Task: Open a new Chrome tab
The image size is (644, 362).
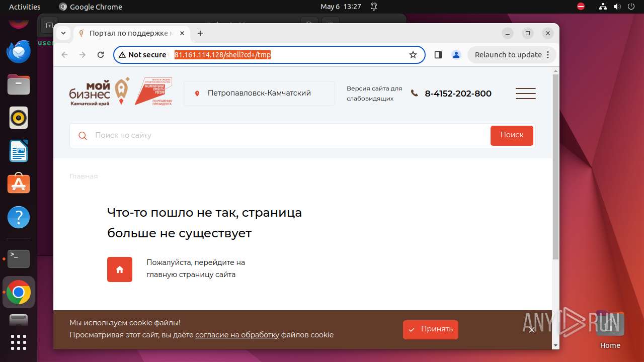Action: point(200,33)
